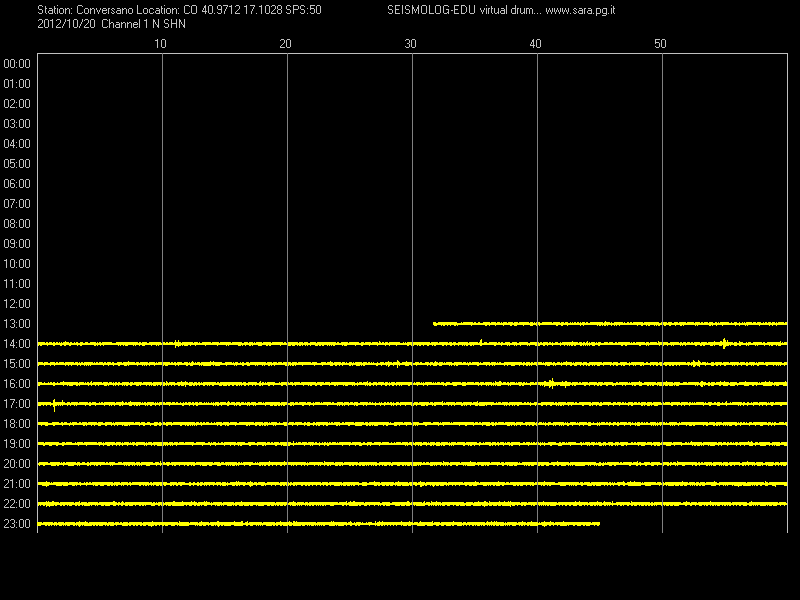
Task: Click the event burst on the 16:00 trace
Action: (x=552, y=383)
